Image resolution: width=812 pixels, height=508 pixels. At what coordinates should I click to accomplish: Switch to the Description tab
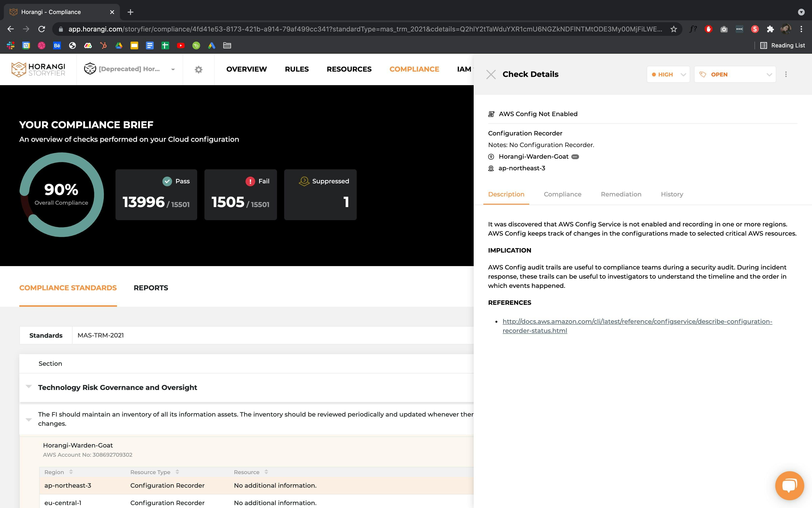506,194
